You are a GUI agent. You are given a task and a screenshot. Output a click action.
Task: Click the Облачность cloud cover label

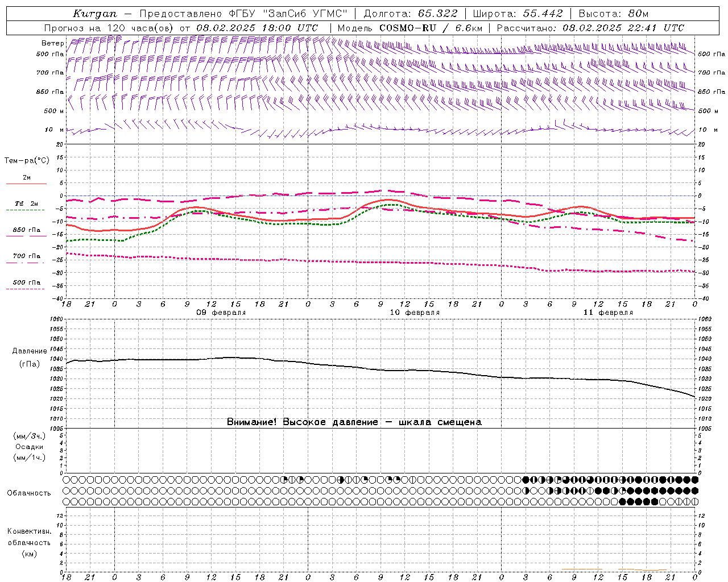[29, 493]
